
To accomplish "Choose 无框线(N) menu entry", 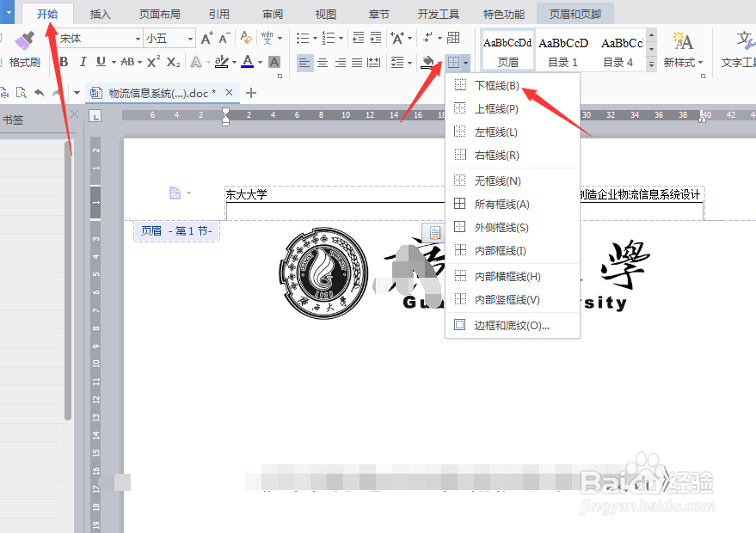I will (512, 181).
